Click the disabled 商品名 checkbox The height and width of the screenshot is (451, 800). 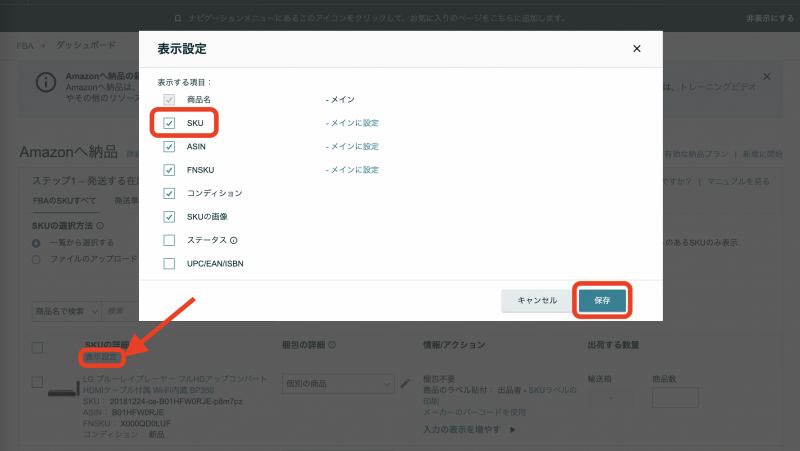tap(169, 99)
